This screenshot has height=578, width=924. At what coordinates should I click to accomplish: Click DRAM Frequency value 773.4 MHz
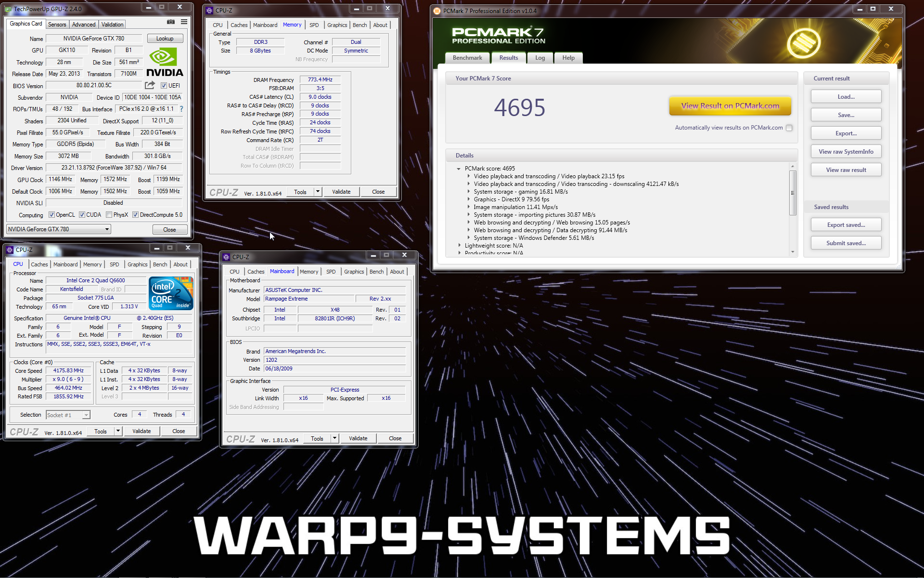coord(320,79)
